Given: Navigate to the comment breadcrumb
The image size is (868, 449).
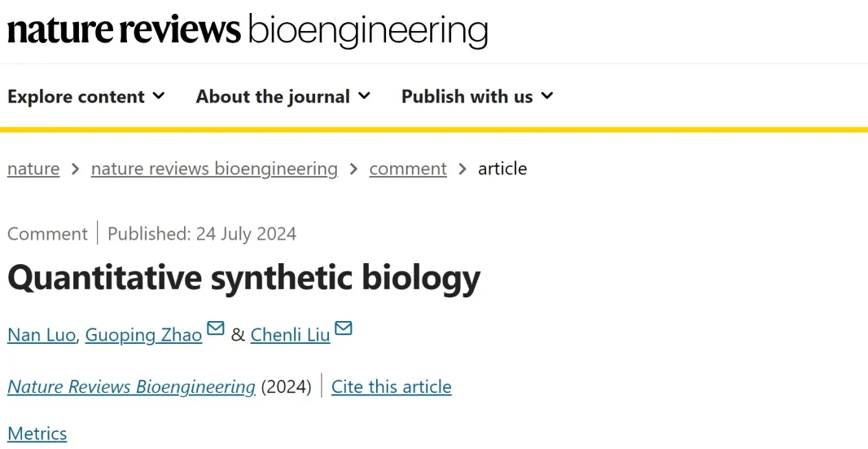Looking at the screenshot, I should click(x=408, y=169).
